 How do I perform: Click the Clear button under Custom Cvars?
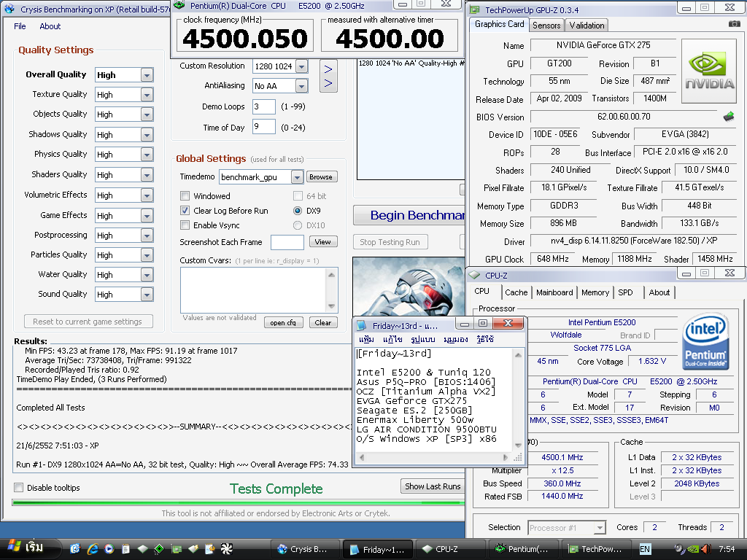[323, 322]
